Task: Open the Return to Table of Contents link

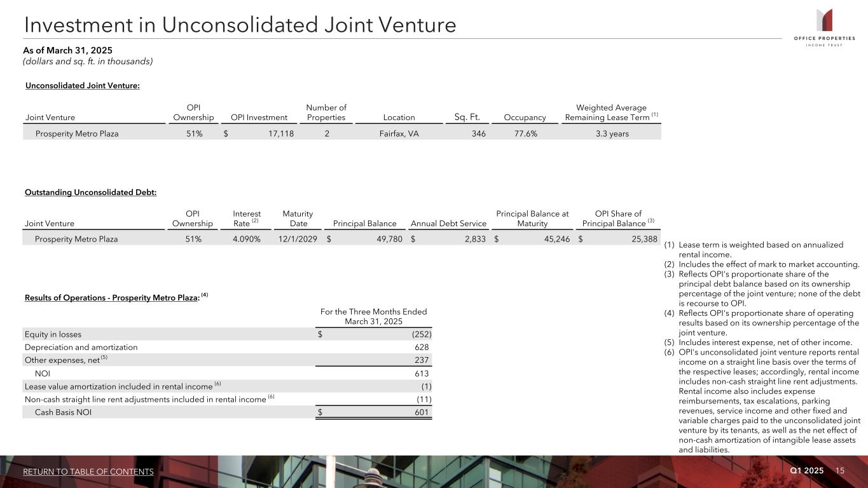Action: pyautogui.click(x=88, y=471)
